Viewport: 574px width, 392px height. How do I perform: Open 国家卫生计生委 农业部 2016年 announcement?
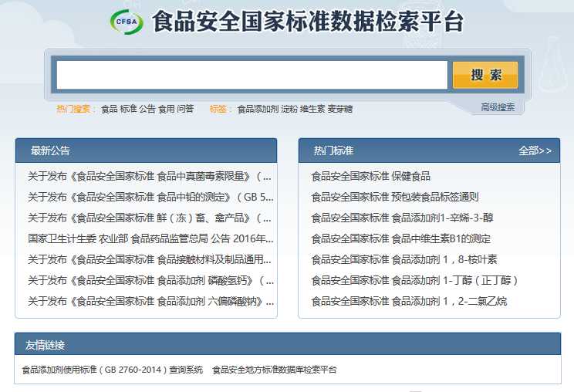(x=150, y=239)
